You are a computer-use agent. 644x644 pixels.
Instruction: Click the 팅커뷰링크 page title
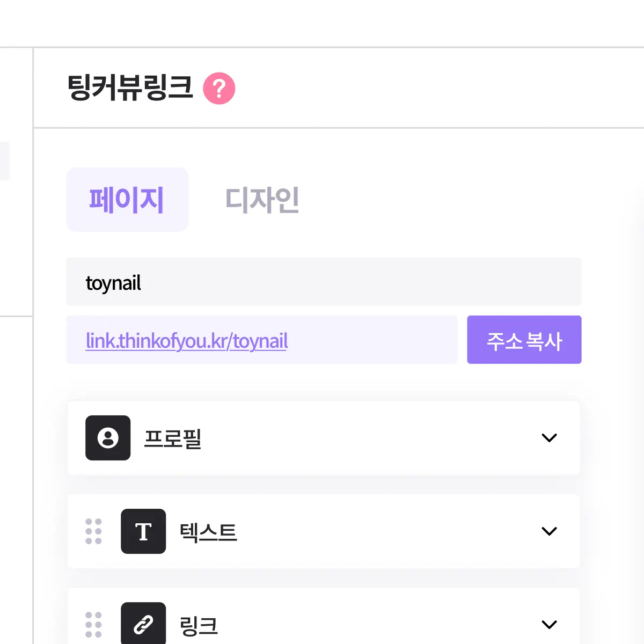(130, 87)
